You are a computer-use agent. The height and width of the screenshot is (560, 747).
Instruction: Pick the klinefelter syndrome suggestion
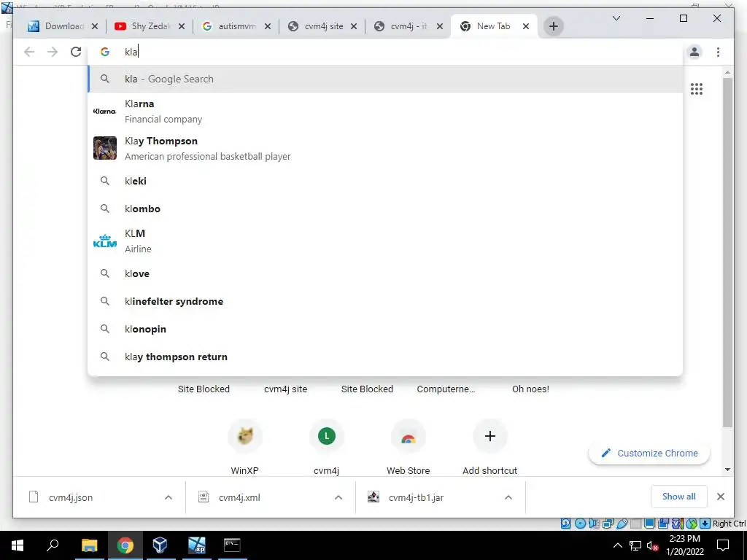(385, 301)
